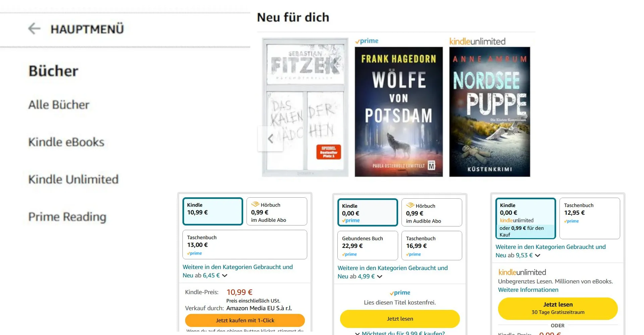
Task: Click the kindleunlimited logo above 'Unbegrenztes Lesen'
Action: click(522, 272)
